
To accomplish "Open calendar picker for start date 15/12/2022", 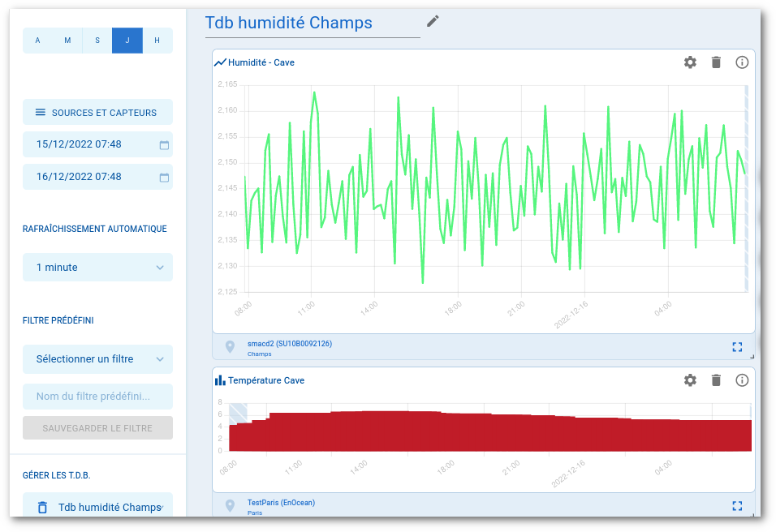I will [x=164, y=145].
